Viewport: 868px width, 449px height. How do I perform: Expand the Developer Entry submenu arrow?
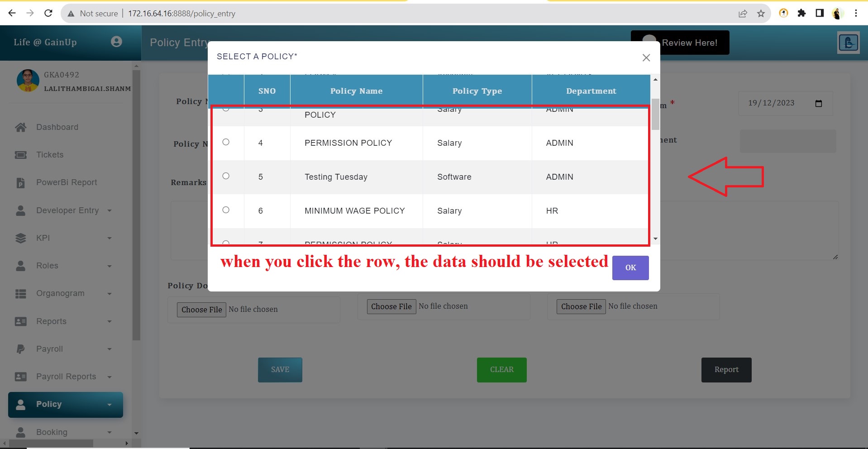click(x=110, y=210)
